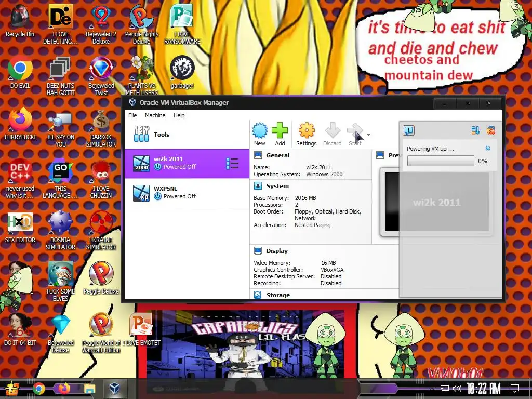
Task: Open the Help menu
Action: [x=179, y=115]
